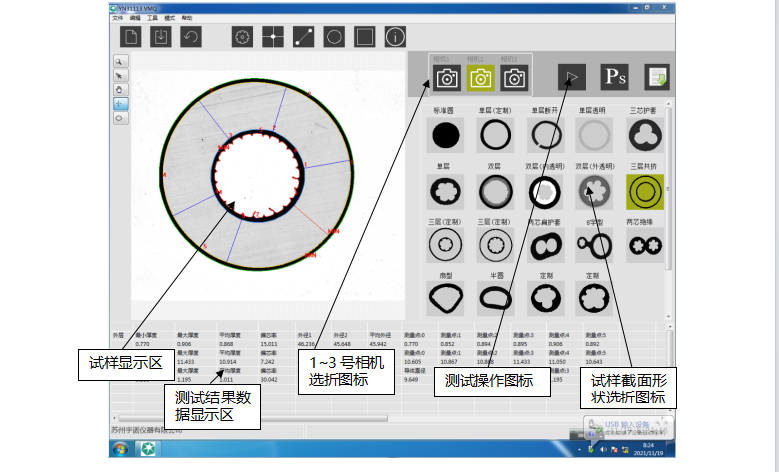Click the horizontal scrollbar under the results table
The height and width of the screenshot is (472, 779).
pos(250,417)
